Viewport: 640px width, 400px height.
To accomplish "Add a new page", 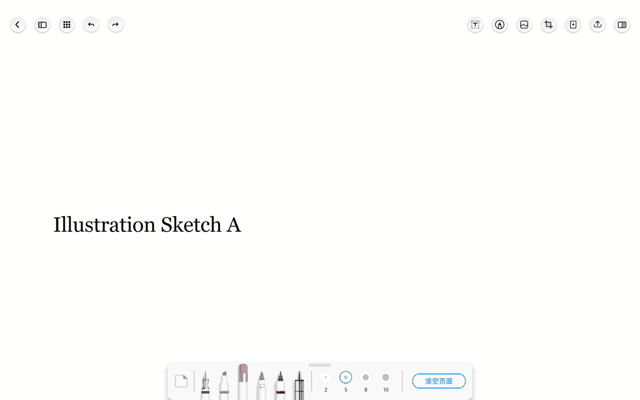I will tap(573, 25).
